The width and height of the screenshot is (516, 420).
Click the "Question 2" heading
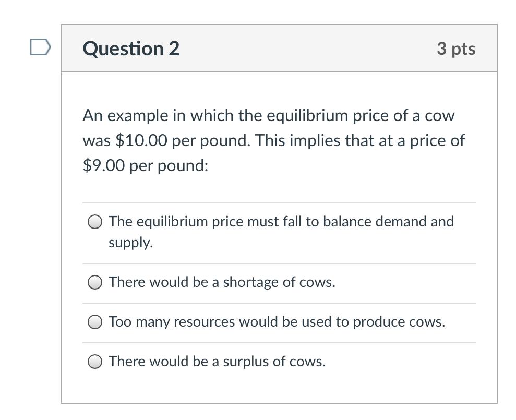131,49
